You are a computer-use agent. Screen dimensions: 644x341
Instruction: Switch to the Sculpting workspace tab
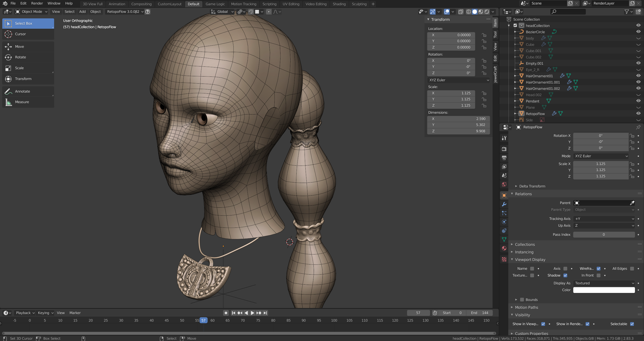(359, 4)
